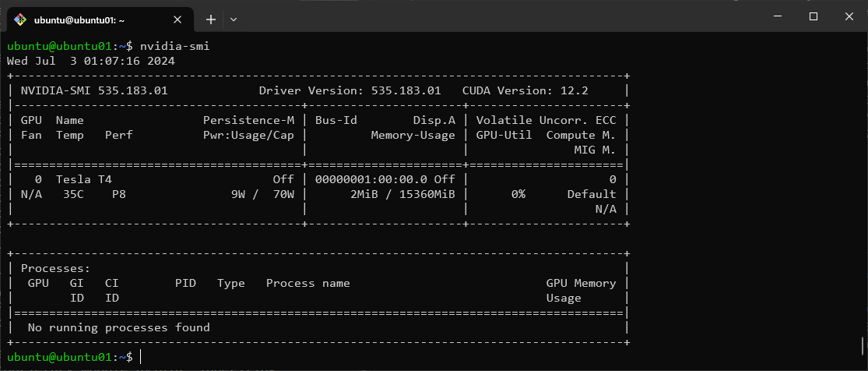The height and width of the screenshot is (371, 868).
Task: Click the 0% GPU utilization value
Action: pos(518,194)
